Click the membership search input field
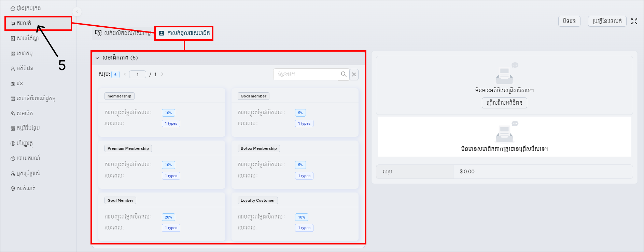 pyautogui.click(x=306, y=74)
